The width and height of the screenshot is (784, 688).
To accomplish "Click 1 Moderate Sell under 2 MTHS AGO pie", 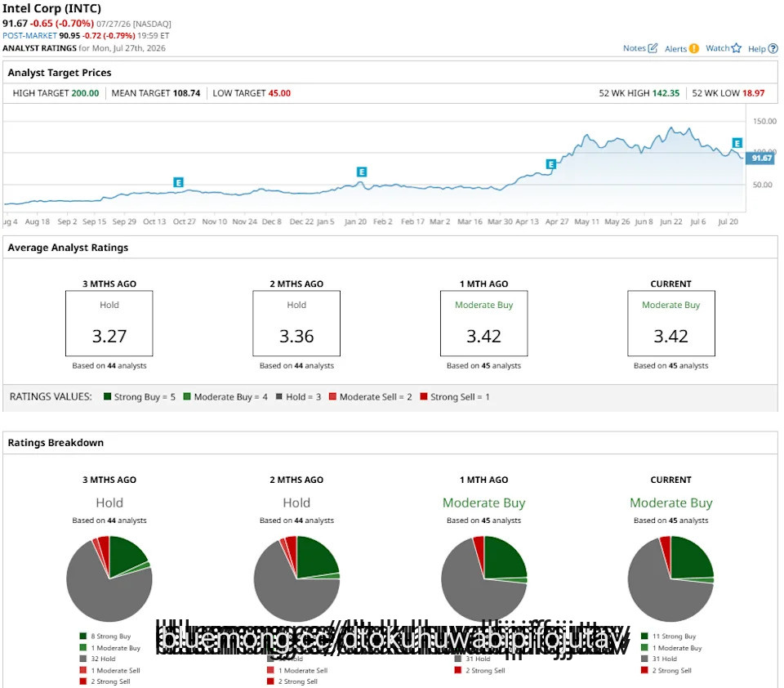I will click(297, 671).
